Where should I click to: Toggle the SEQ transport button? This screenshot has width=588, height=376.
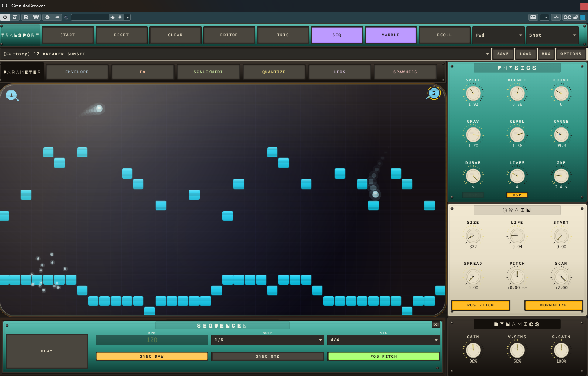pos(337,35)
